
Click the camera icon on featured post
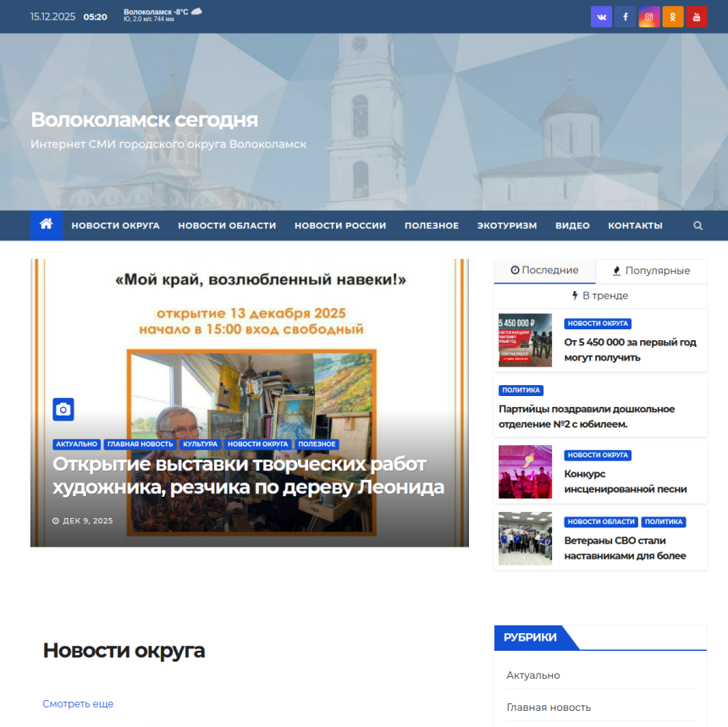tap(63, 409)
